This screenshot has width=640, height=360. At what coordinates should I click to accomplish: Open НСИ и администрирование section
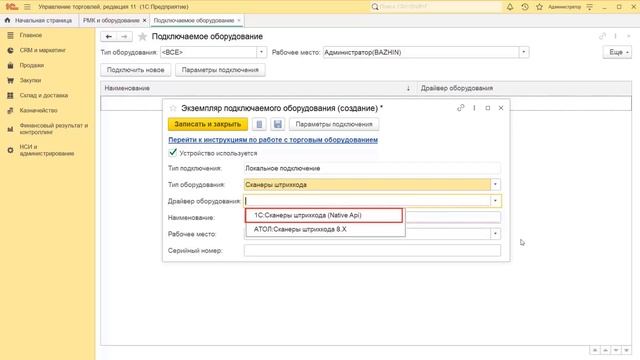point(47,150)
